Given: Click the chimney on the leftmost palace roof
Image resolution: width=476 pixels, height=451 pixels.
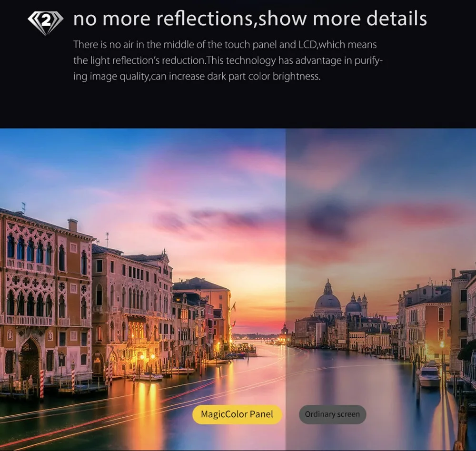Looking at the screenshot, I should coord(72,225).
